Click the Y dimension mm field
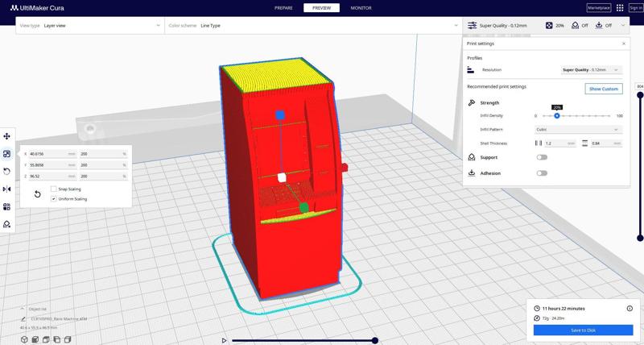Screen dimensions: 644x345 point(52,165)
